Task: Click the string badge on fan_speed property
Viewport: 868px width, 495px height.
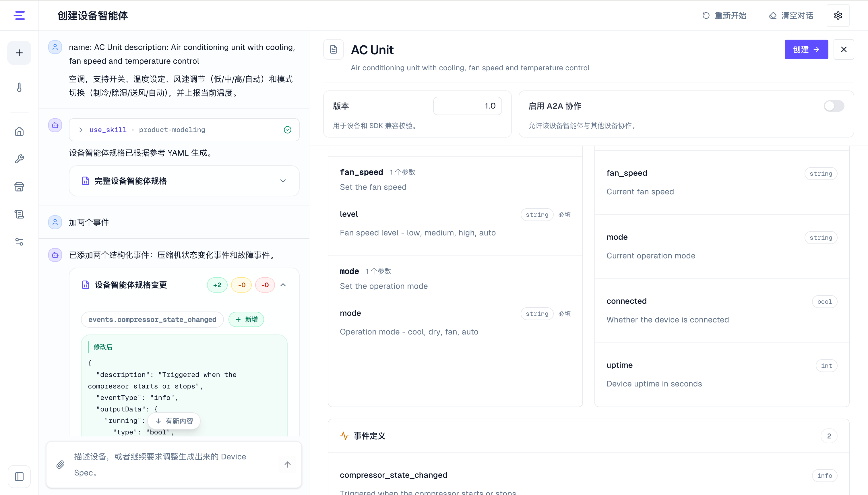Action: 821,173
